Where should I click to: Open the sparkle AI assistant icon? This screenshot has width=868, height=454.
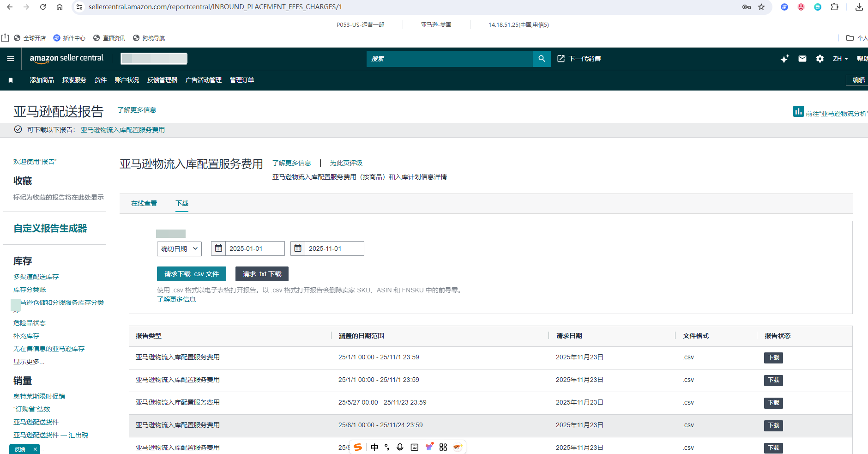click(784, 59)
